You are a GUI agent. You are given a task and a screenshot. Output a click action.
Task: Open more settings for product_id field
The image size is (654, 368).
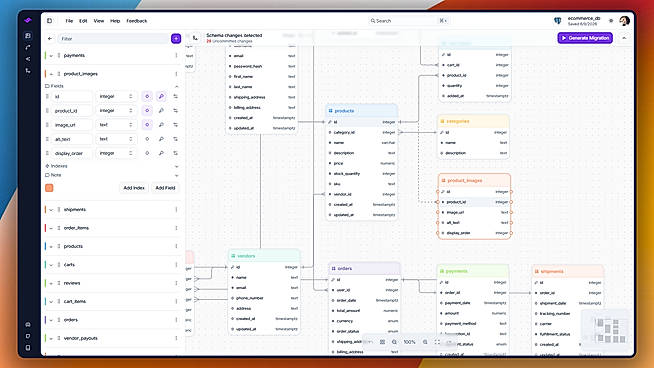[x=176, y=111]
